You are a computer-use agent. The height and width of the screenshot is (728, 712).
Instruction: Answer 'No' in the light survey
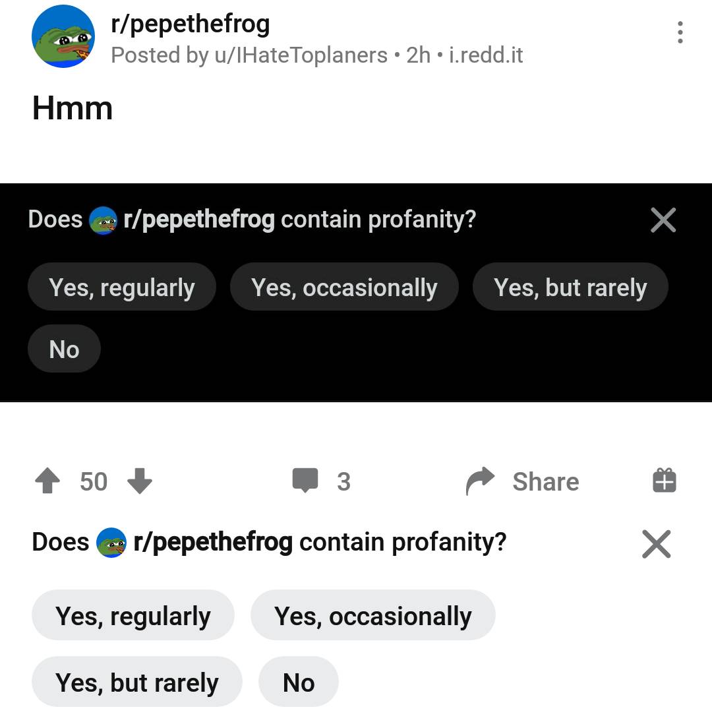(x=299, y=682)
